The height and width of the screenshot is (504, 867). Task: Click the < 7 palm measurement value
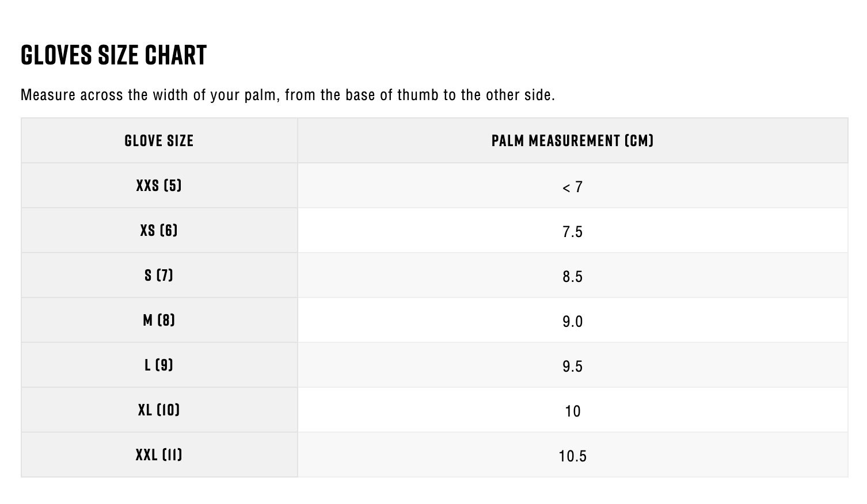[x=572, y=187]
